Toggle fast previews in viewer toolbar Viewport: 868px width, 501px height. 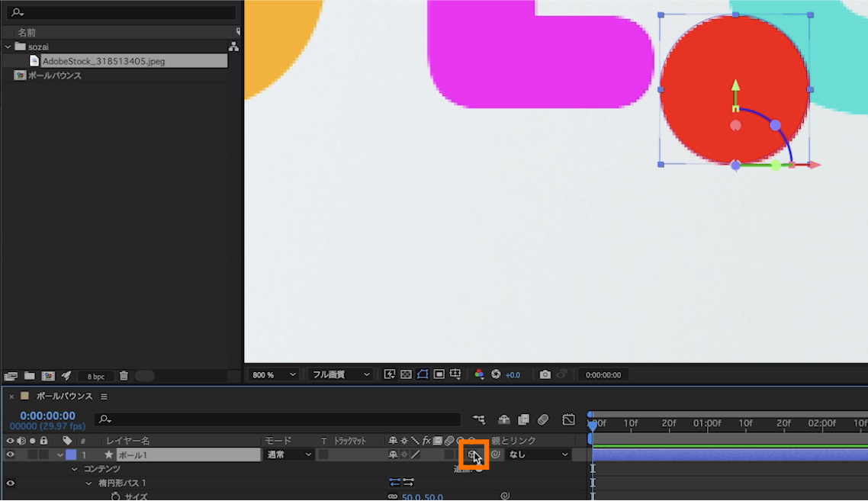(390, 374)
